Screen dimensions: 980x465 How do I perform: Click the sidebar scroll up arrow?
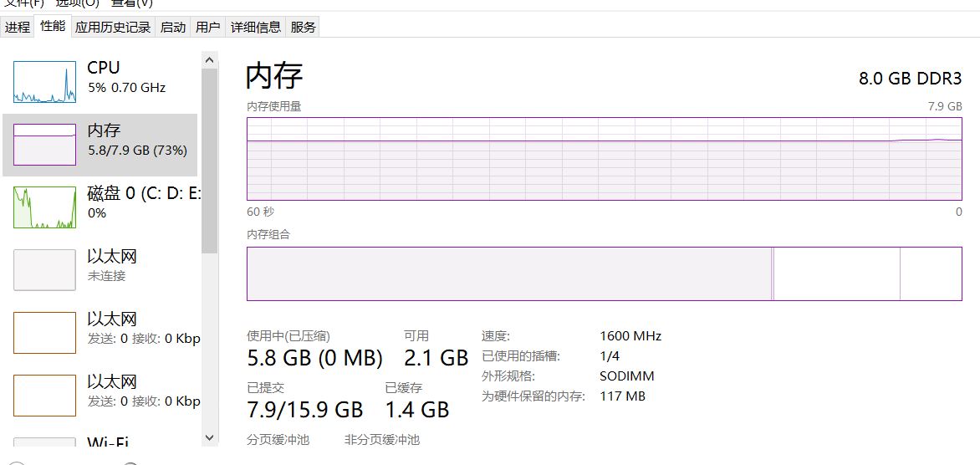click(209, 60)
